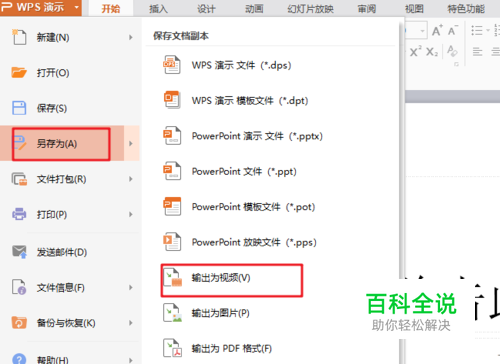500x364 pixels.
Task: Click the 新建(N) new document icon
Action: (x=19, y=37)
